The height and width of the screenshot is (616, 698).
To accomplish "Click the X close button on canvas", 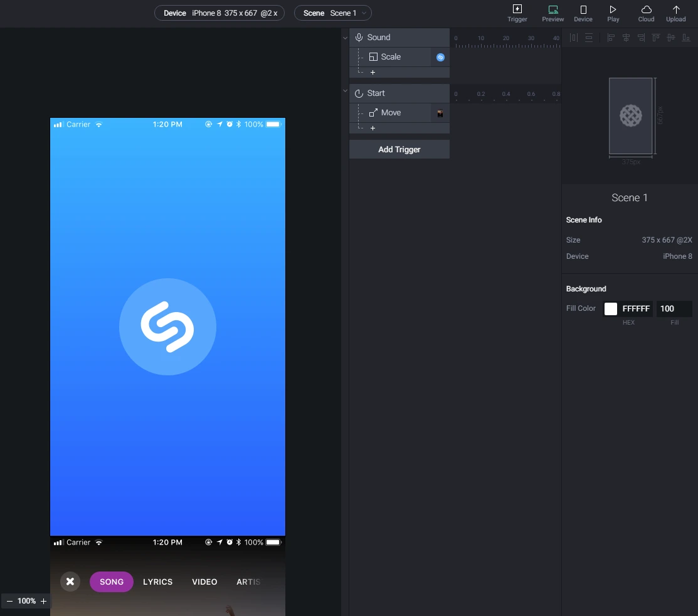I will point(70,582).
